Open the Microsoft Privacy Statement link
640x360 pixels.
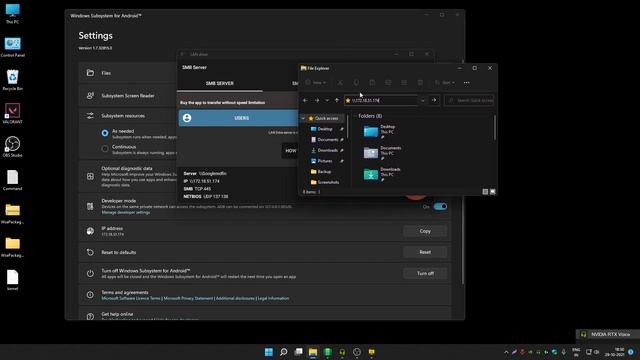[x=188, y=298]
